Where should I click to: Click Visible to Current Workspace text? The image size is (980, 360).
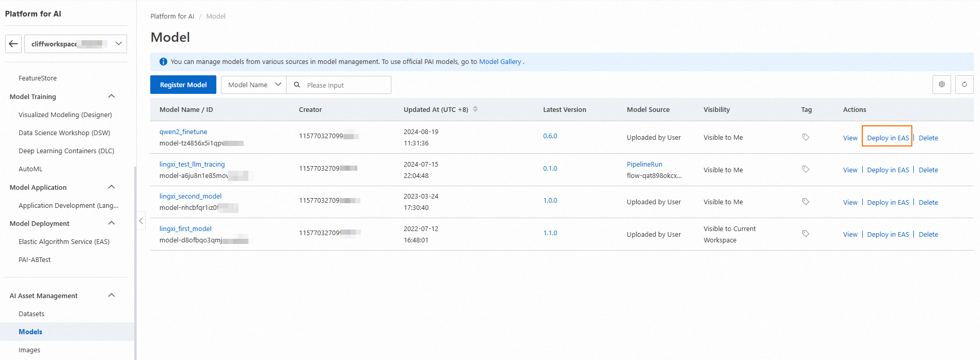coord(729,234)
